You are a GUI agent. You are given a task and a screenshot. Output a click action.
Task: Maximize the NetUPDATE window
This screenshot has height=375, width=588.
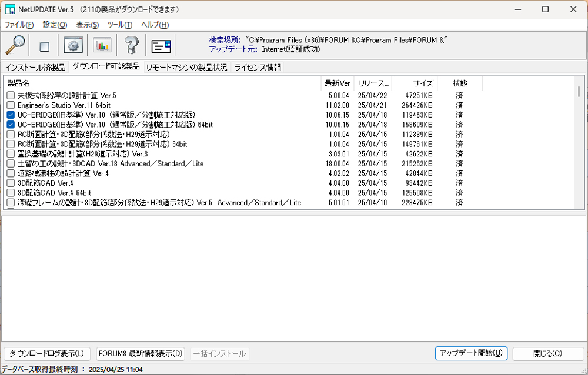[546, 9]
